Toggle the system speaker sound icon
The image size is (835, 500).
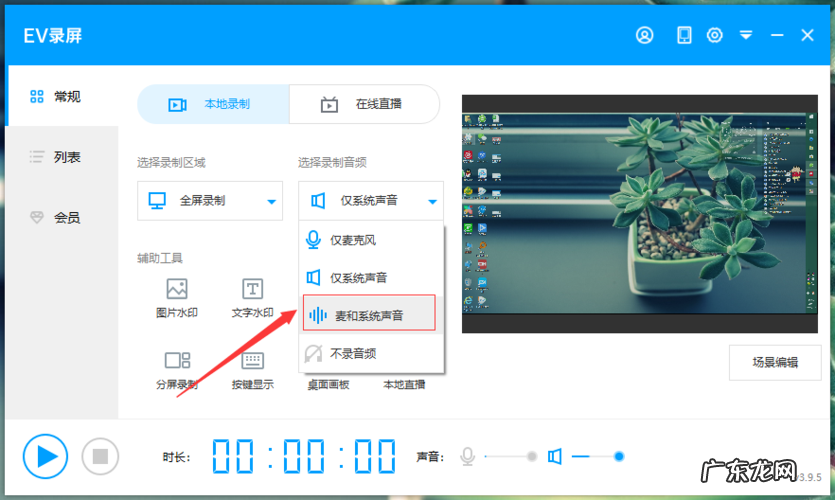coord(555,457)
